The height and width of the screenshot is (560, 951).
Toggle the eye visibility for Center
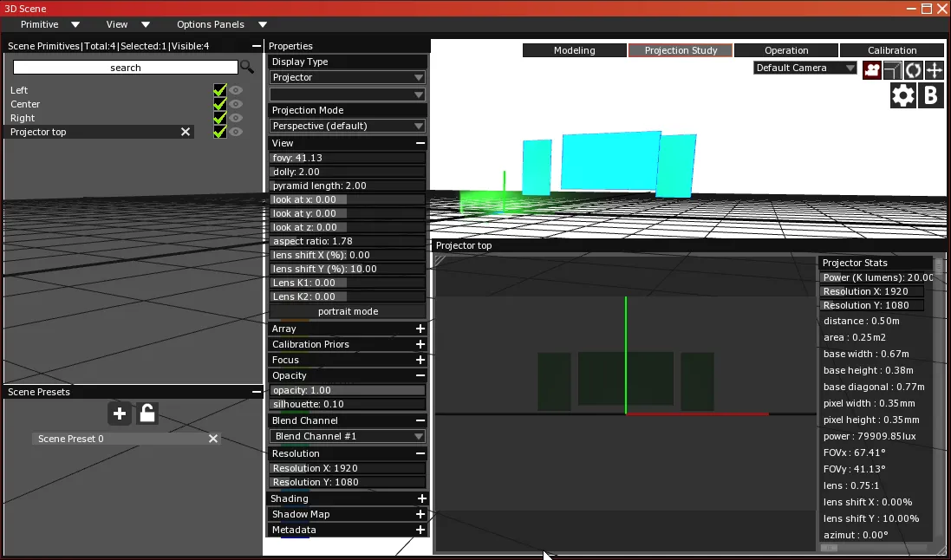(x=235, y=104)
